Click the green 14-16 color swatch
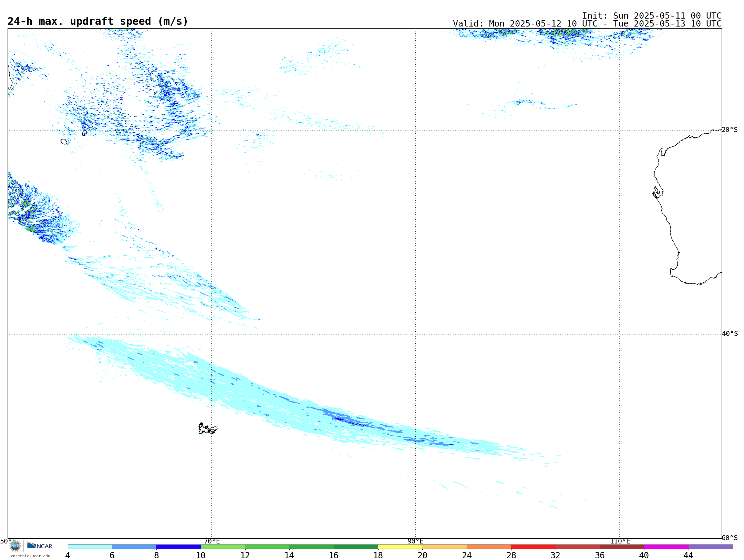The width and height of the screenshot is (744, 560). (312, 547)
